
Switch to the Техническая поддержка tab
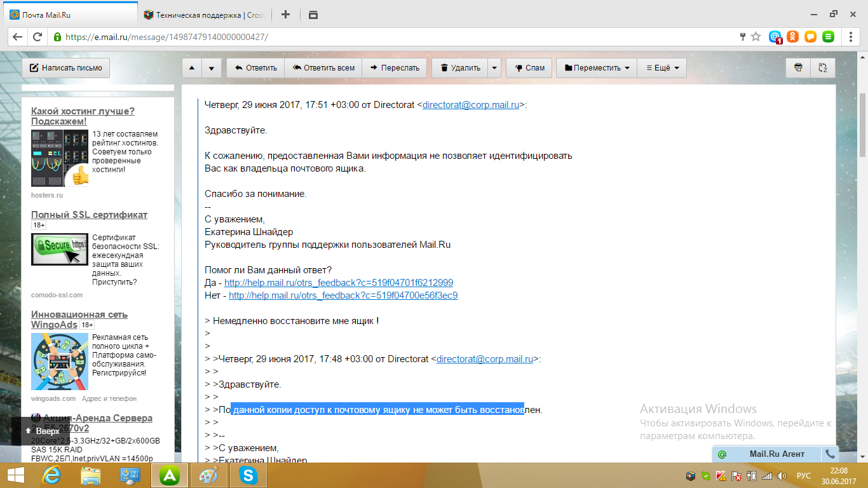pos(203,15)
